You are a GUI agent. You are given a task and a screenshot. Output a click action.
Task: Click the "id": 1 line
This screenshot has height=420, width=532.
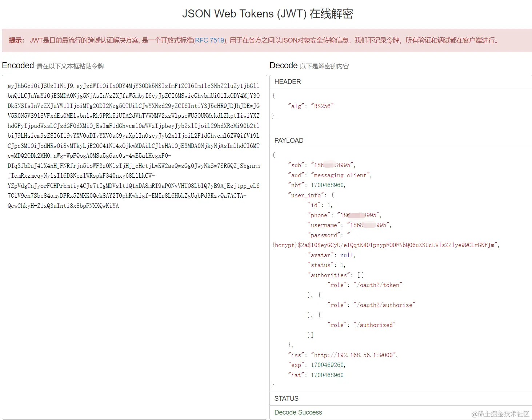320,205
